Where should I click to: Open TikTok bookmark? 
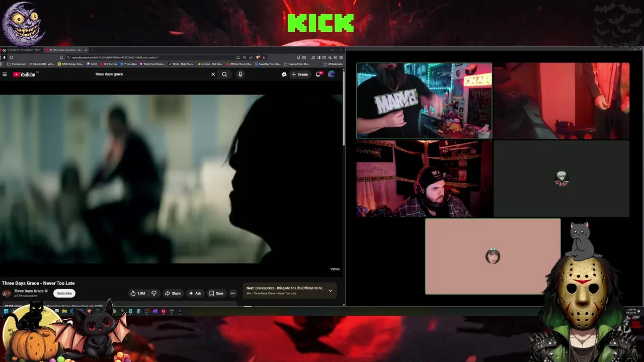[x=181, y=64]
